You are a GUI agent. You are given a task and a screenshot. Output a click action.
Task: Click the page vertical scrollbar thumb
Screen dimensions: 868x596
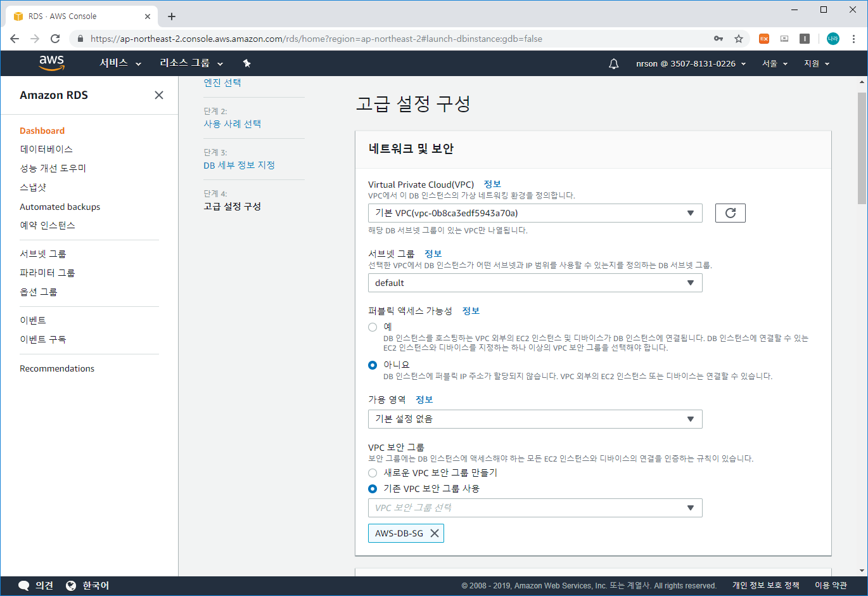click(x=862, y=148)
